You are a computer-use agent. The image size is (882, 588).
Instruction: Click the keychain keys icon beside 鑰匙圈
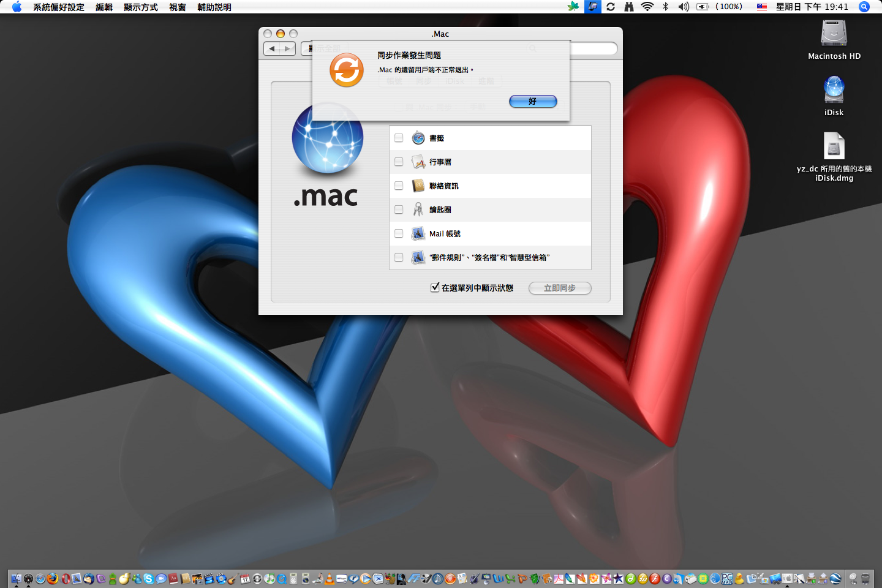(418, 209)
